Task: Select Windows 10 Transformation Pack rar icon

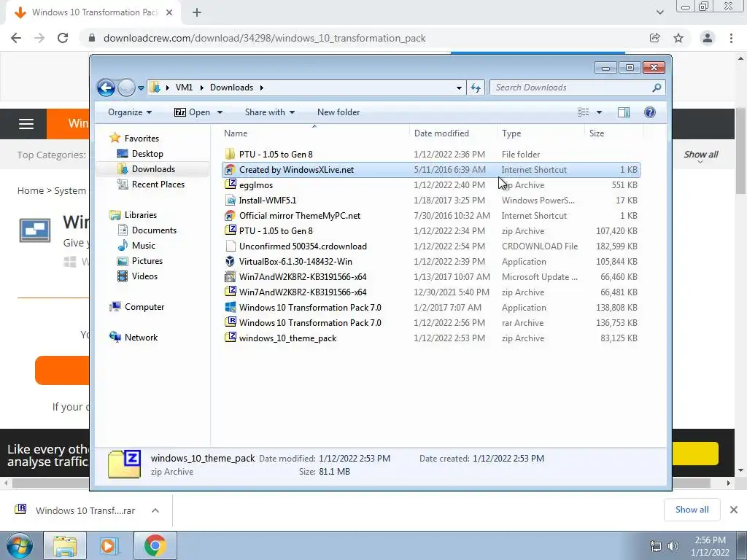Action: coord(230,322)
